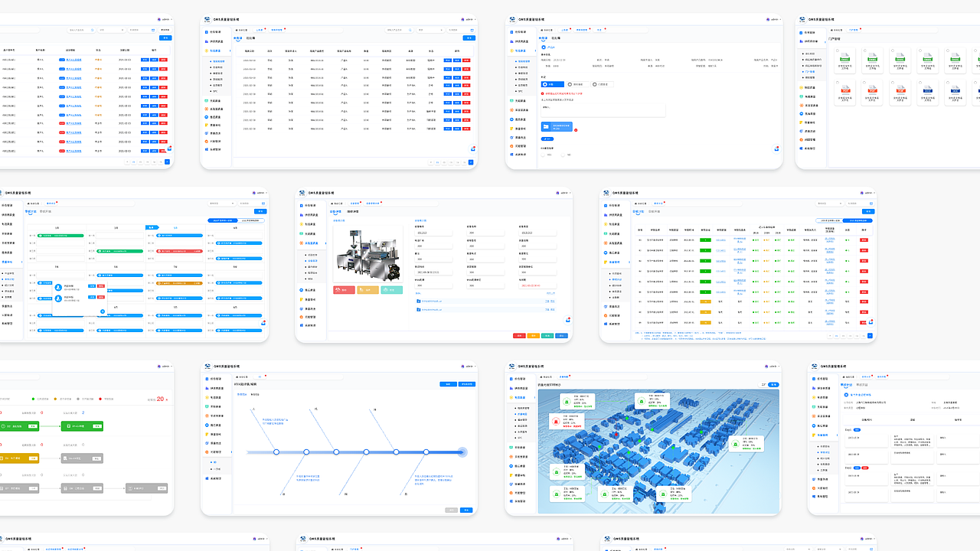Collapse the orange-icon lab menu in the equipment window sidebar
The height and width of the screenshot is (551, 980).
pyautogui.click(x=312, y=243)
